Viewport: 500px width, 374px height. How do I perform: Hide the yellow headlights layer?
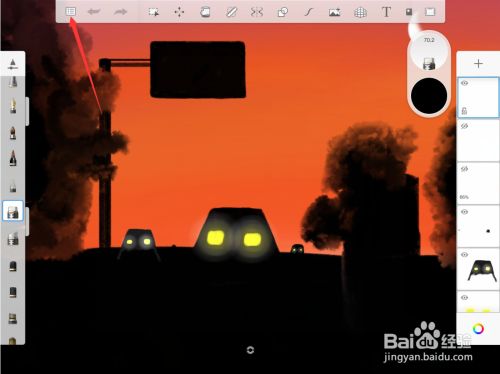(x=464, y=297)
